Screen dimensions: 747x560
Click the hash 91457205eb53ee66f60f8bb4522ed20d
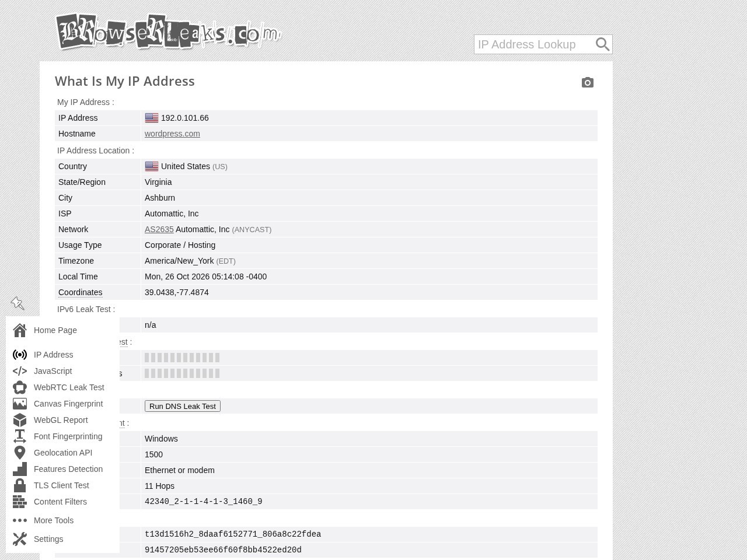[223, 550]
